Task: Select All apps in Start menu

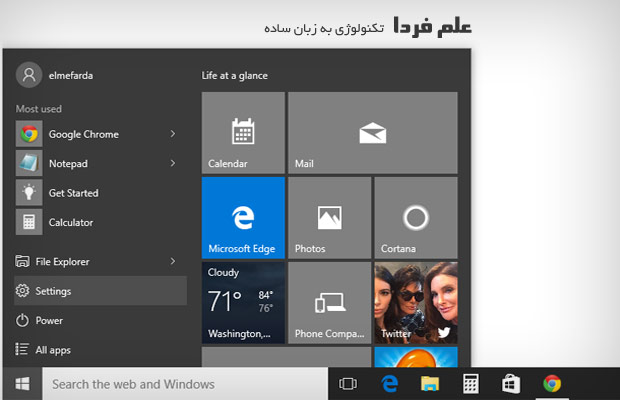Action: click(55, 350)
